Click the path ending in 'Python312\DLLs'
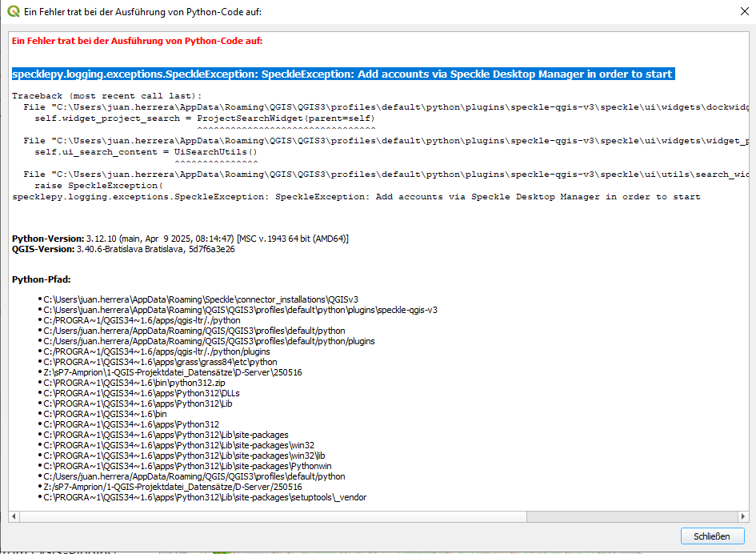 pyautogui.click(x=142, y=393)
